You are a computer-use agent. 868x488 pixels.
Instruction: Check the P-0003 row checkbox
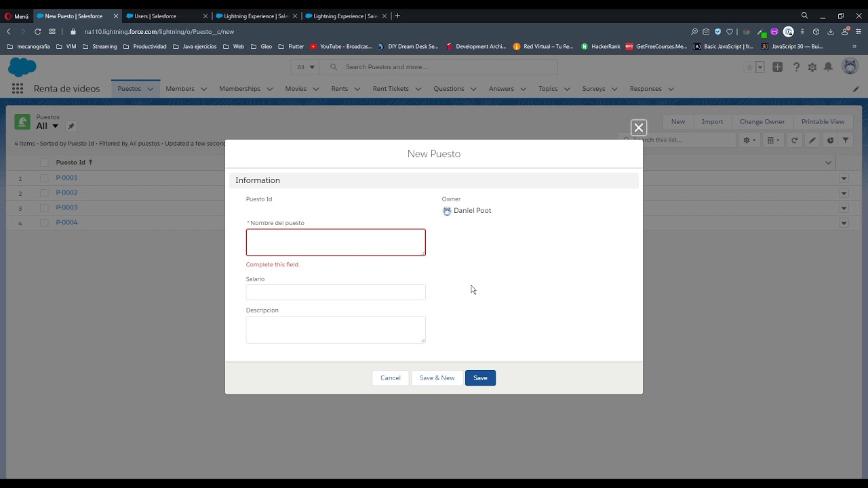tap(44, 208)
